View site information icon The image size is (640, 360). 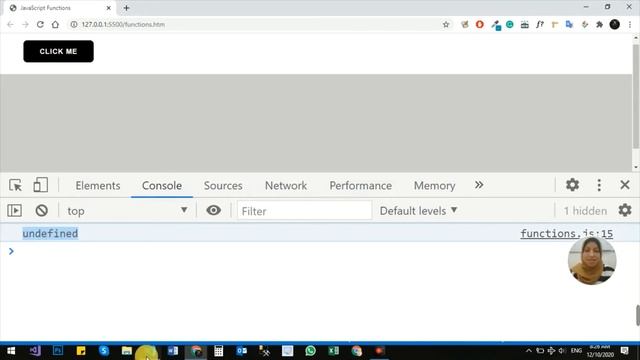(74, 24)
